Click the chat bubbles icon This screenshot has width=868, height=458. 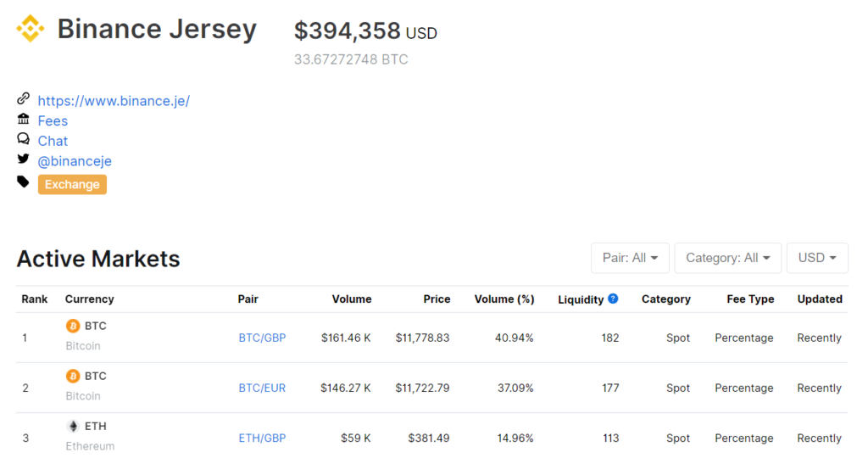coord(24,139)
